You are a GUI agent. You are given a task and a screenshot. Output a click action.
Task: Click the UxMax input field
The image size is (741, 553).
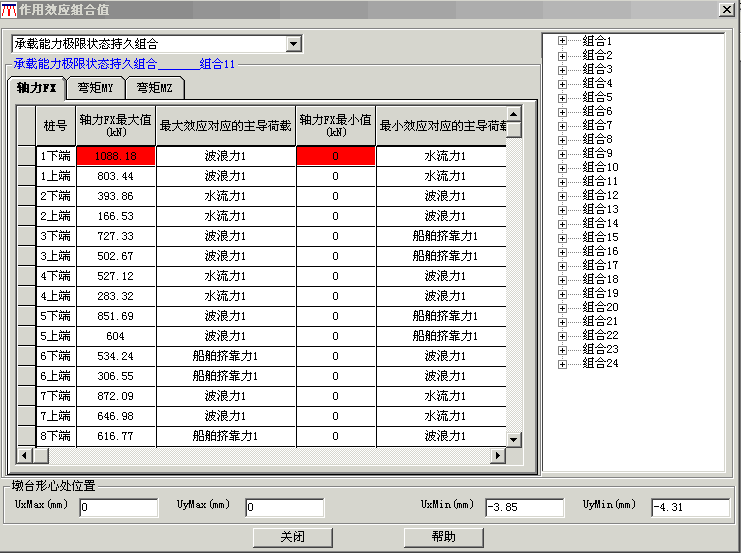tap(118, 508)
